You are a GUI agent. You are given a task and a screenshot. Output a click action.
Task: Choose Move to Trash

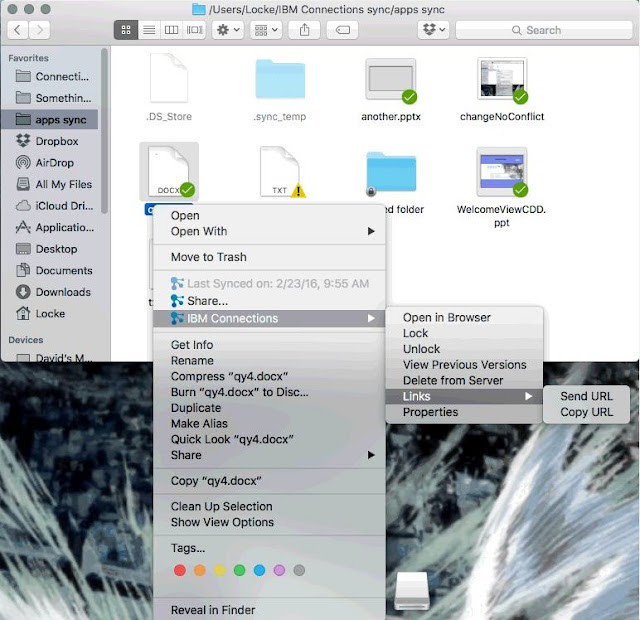pyautogui.click(x=269, y=257)
